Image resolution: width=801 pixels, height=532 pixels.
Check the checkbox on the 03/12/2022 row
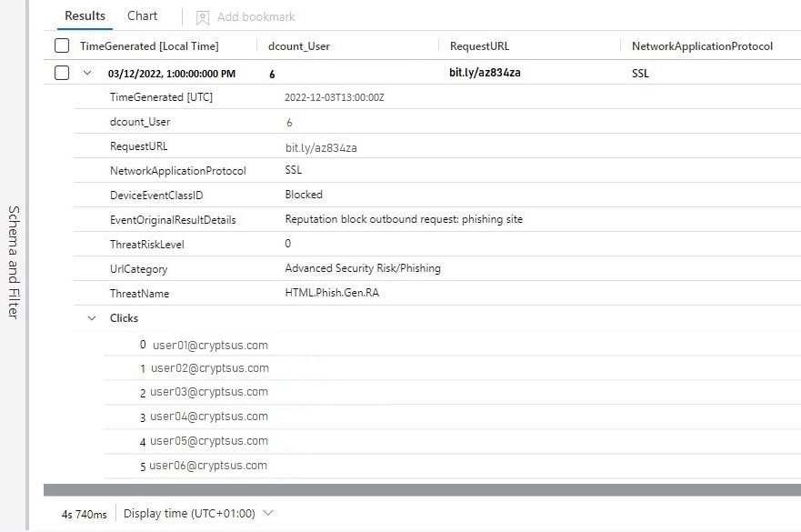point(61,73)
